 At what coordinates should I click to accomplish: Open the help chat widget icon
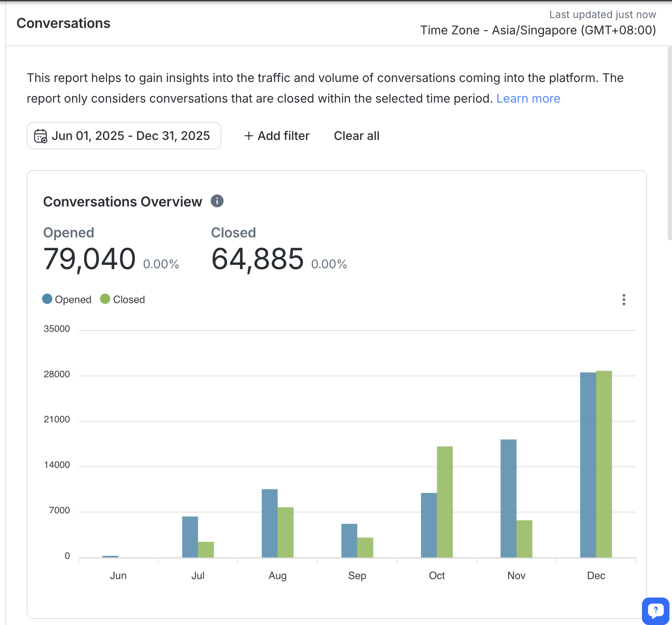(655, 610)
